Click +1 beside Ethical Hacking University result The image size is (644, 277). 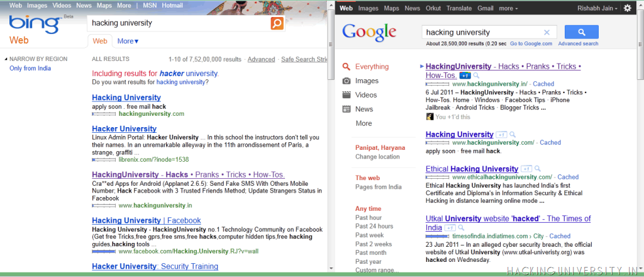[x=526, y=169]
